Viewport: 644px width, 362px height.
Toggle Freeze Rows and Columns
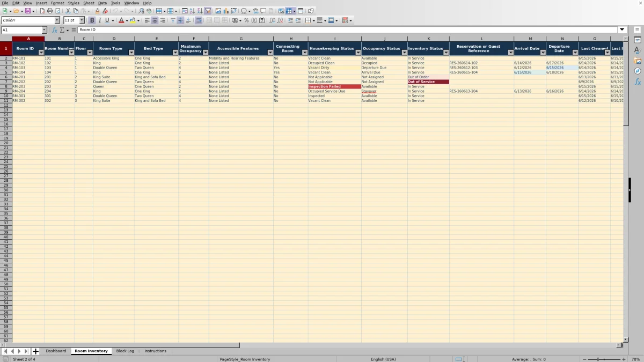(x=289, y=11)
